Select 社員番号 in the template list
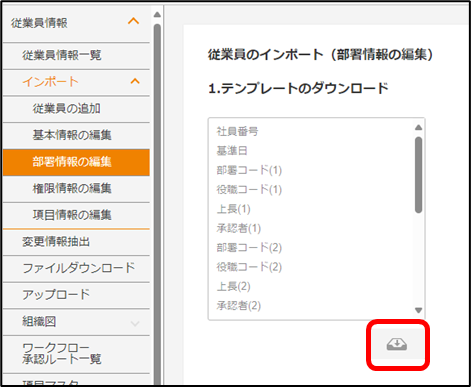Viewport: 471px width, 387px height. [237, 131]
